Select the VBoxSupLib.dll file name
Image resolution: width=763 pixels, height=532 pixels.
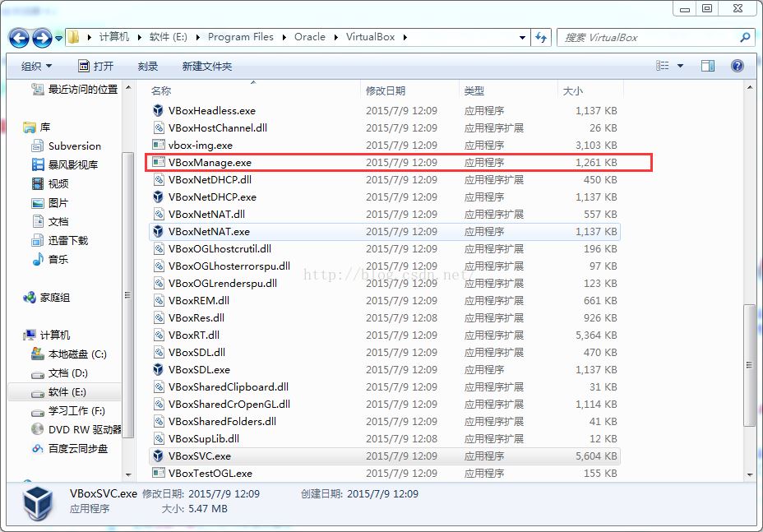(x=203, y=438)
